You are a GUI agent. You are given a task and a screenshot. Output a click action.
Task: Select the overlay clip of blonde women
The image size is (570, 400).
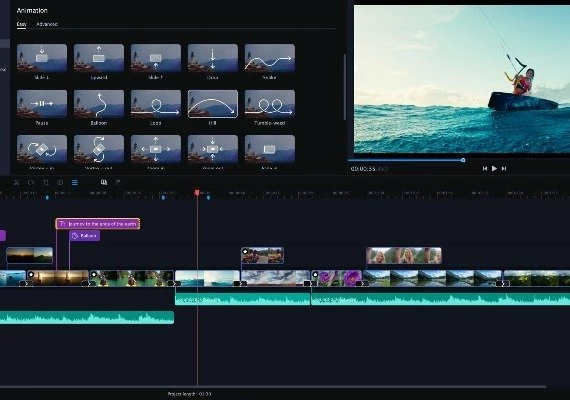pyautogui.click(x=404, y=255)
